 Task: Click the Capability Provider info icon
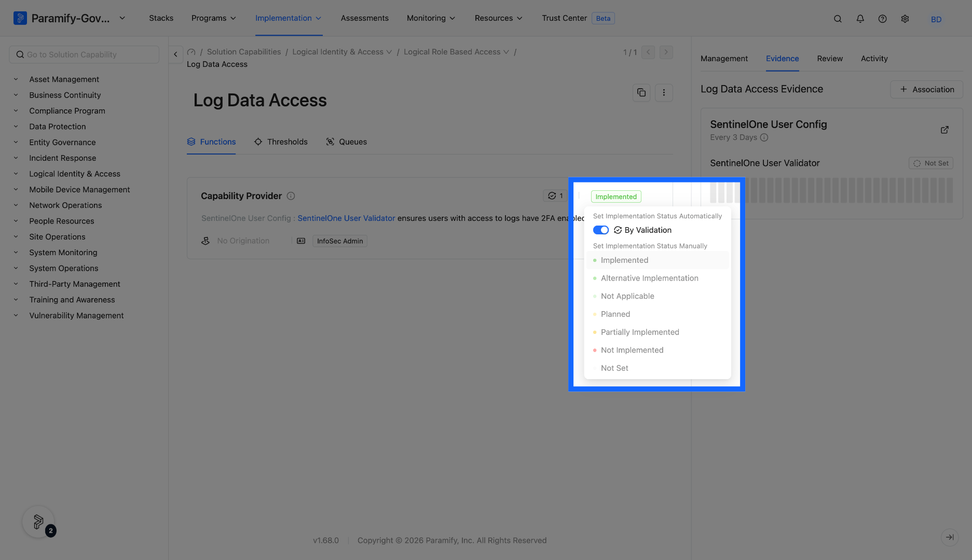pos(291,196)
